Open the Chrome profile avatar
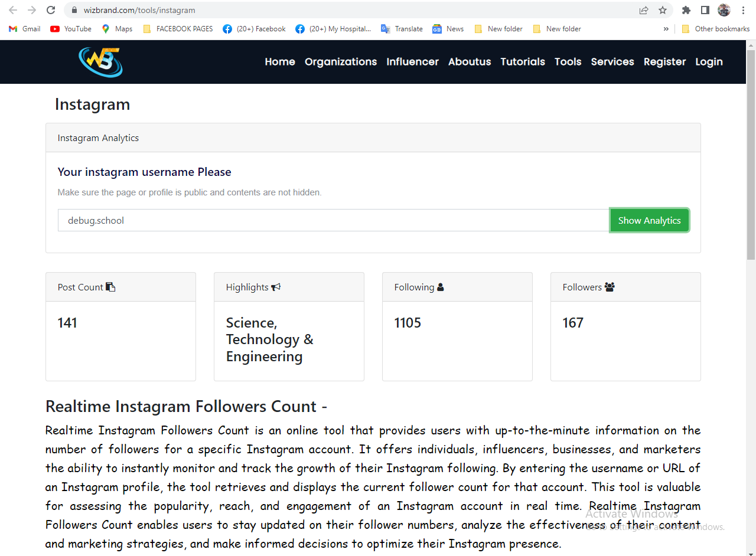Screen dimensions: 756x556 click(x=724, y=10)
